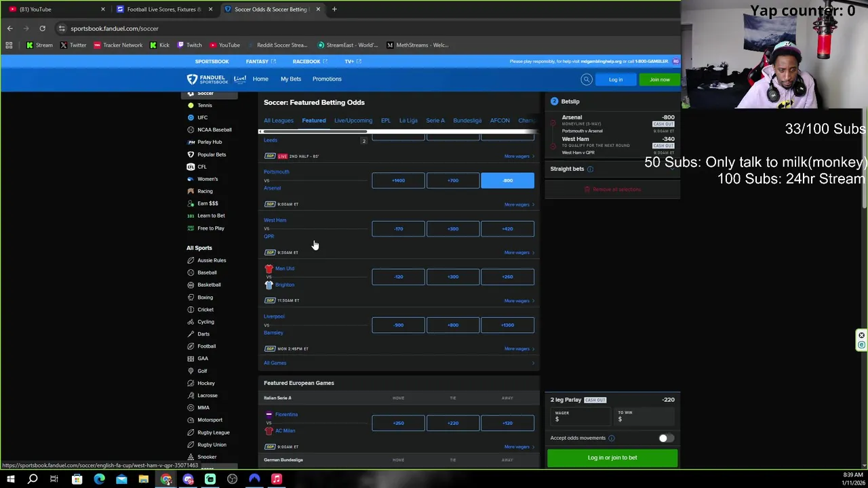Select Portsmouth +1400 odds
This screenshot has width=868, height=488.
click(398, 180)
